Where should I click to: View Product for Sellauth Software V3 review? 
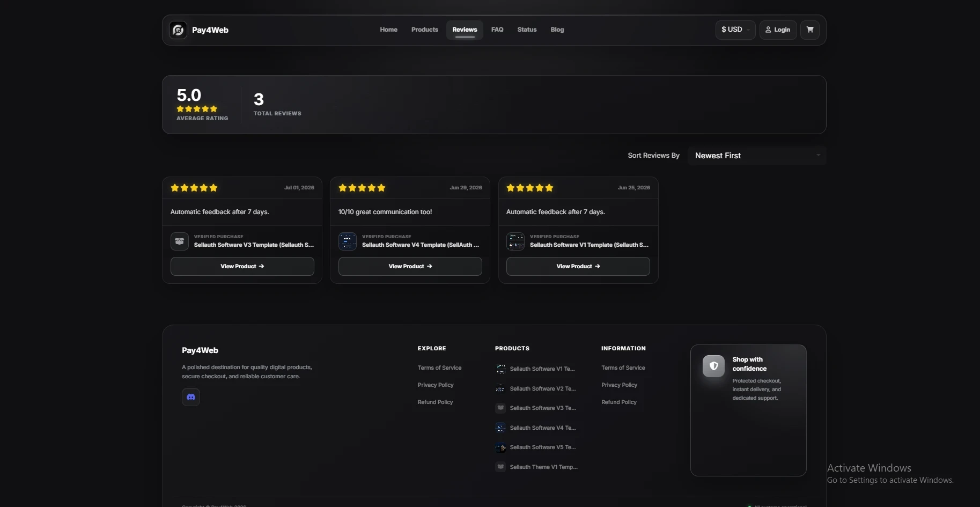click(242, 267)
